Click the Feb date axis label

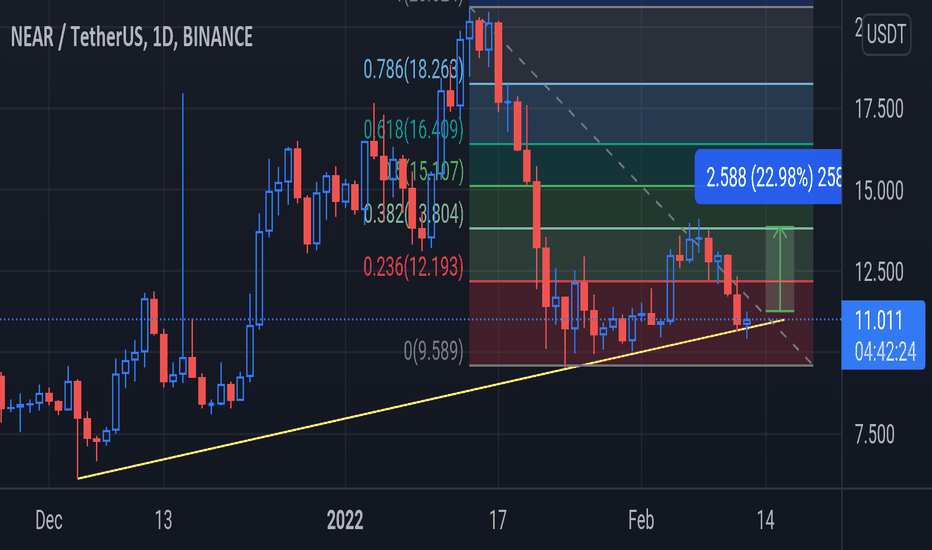click(x=641, y=520)
